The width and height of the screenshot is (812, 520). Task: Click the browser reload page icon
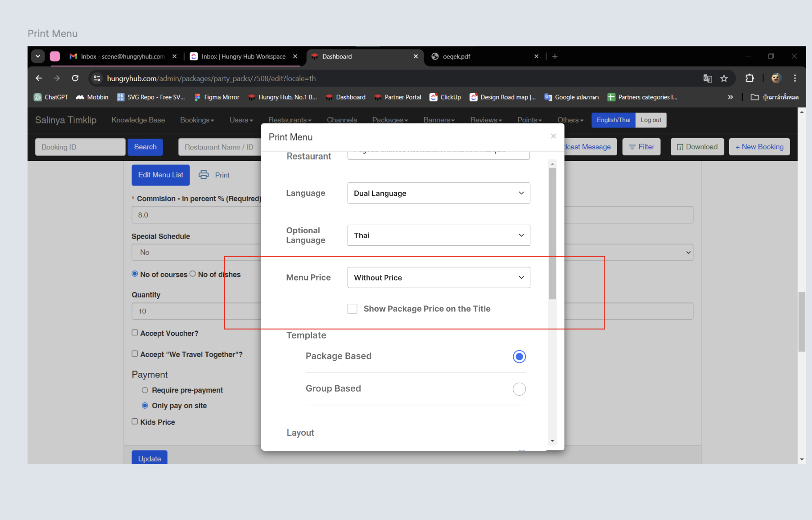[75, 78]
